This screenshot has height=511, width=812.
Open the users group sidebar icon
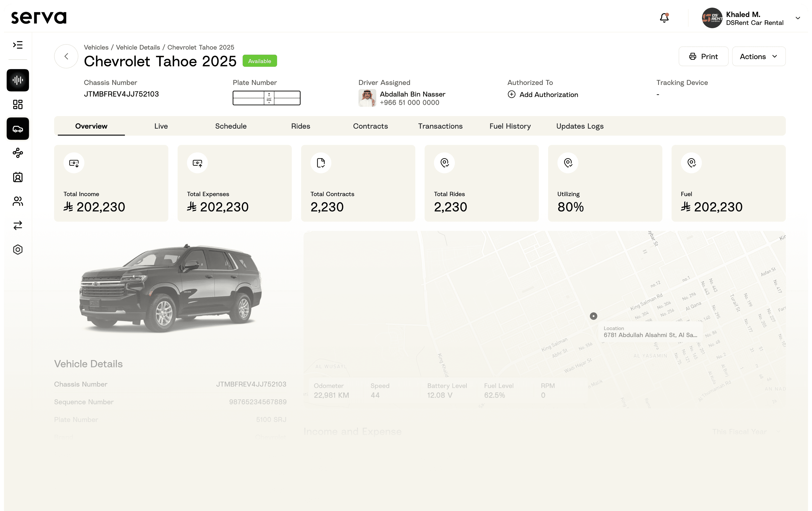click(x=18, y=201)
